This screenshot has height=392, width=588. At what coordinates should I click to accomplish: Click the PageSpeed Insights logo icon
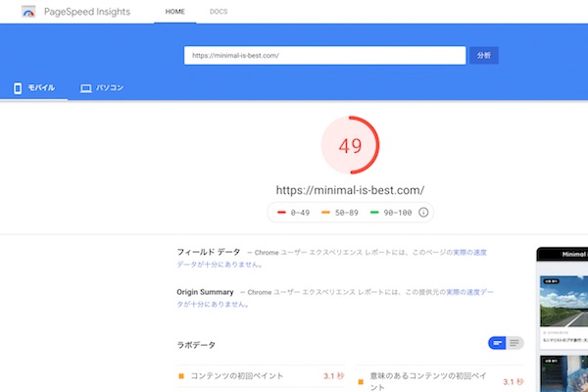(28, 12)
